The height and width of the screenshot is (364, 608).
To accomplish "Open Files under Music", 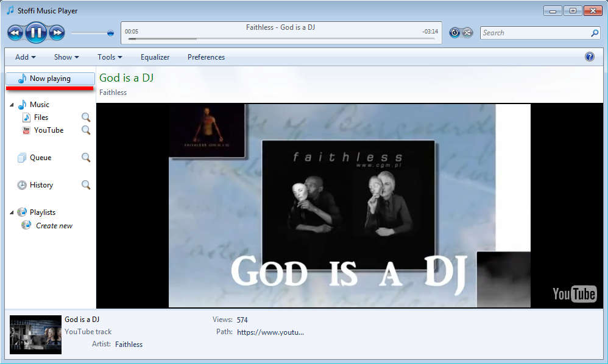I will (x=41, y=117).
